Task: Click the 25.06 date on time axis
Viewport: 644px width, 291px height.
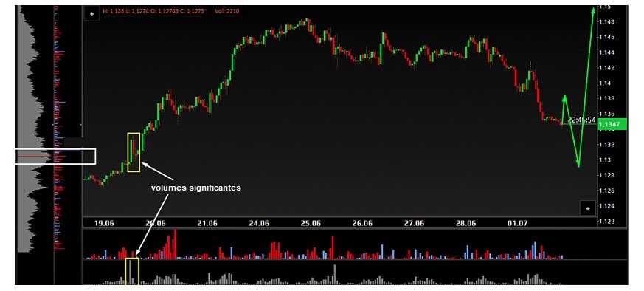Action: [x=311, y=223]
